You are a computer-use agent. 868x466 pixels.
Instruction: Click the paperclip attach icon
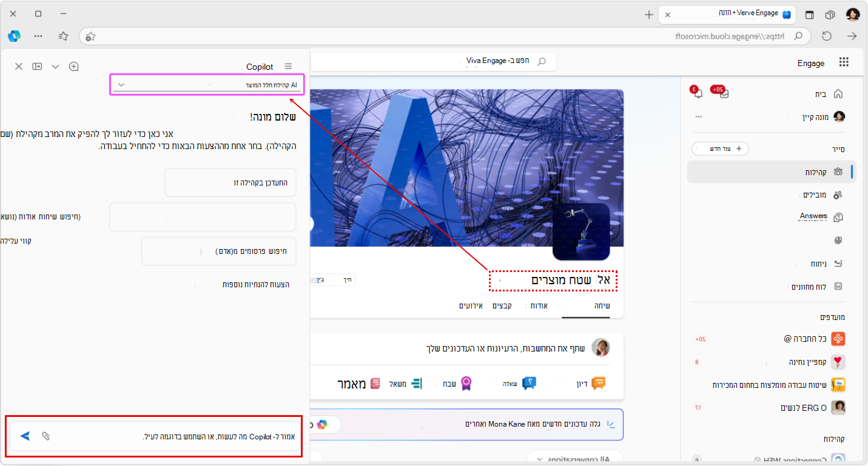pos(45,436)
